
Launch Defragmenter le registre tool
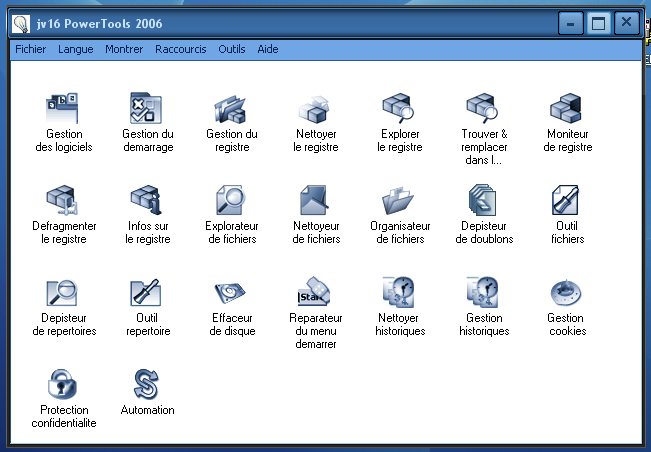pyautogui.click(x=64, y=202)
